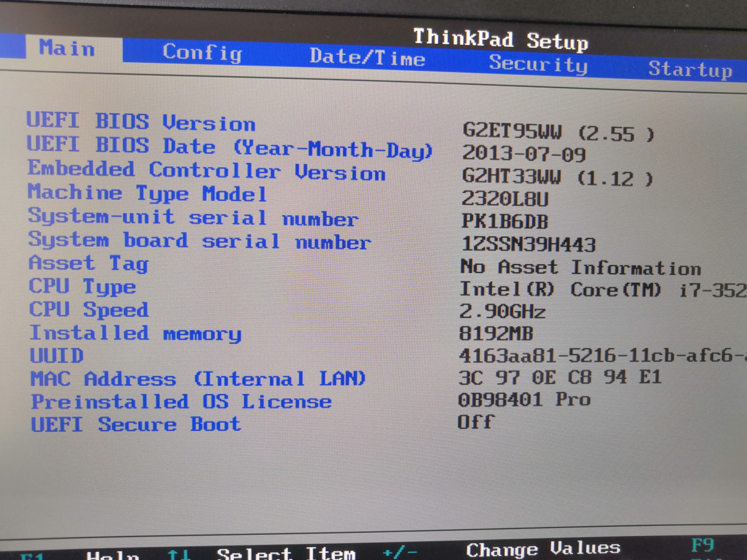Click the Off Secure Boot value
This screenshot has height=560, width=747.
point(476,422)
